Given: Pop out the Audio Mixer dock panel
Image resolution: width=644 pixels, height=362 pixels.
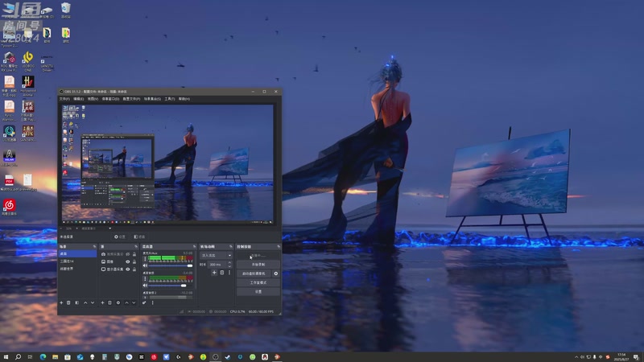Looking at the screenshot, I should pyautogui.click(x=195, y=247).
